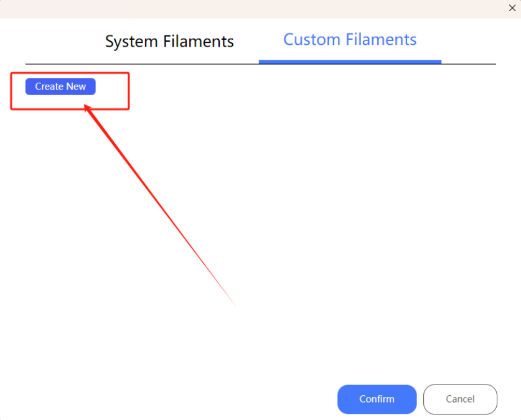Switch to the System Filaments tab
The height and width of the screenshot is (420, 521).
[169, 42]
